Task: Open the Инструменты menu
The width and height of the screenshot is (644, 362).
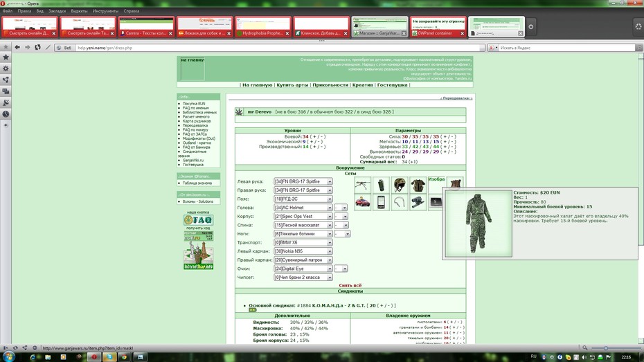Action: [105, 11]
